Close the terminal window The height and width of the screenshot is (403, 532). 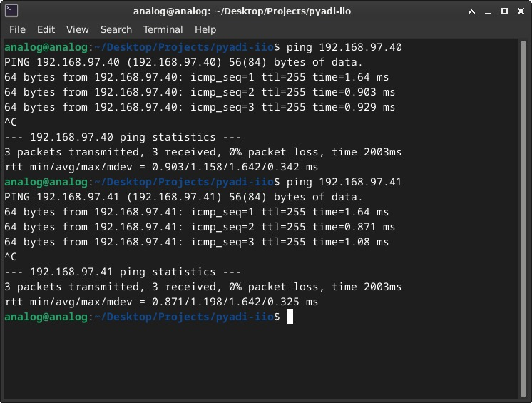(521, 11)
